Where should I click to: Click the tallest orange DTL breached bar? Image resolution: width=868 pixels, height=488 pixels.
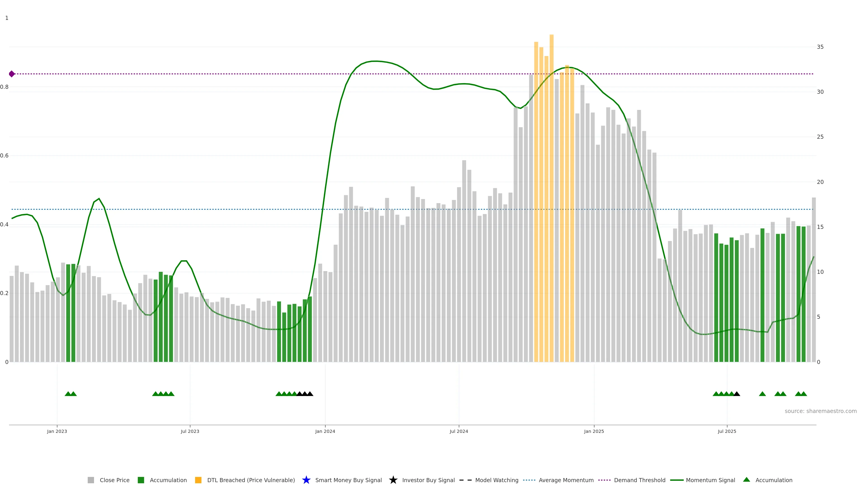click(x=552, y=168)
